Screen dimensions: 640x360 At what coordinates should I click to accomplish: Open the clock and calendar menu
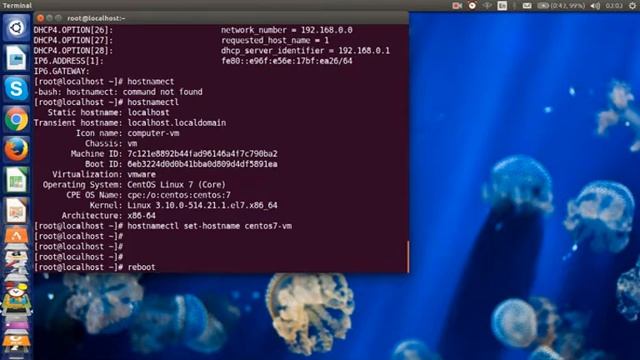(x=614, y=5)
